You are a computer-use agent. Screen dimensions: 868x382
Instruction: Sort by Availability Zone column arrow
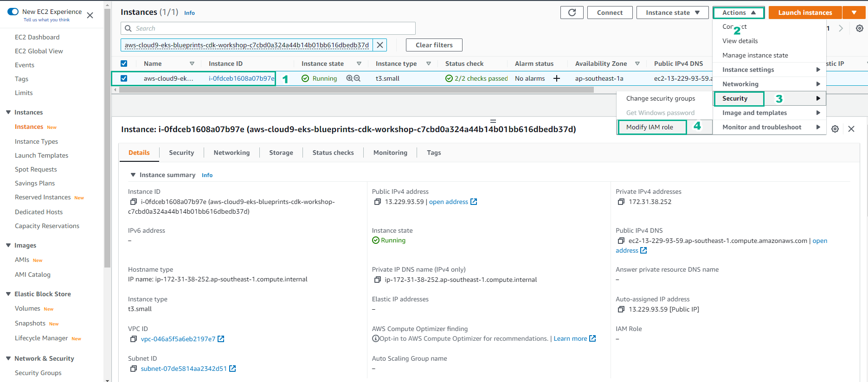pos(637,64)
